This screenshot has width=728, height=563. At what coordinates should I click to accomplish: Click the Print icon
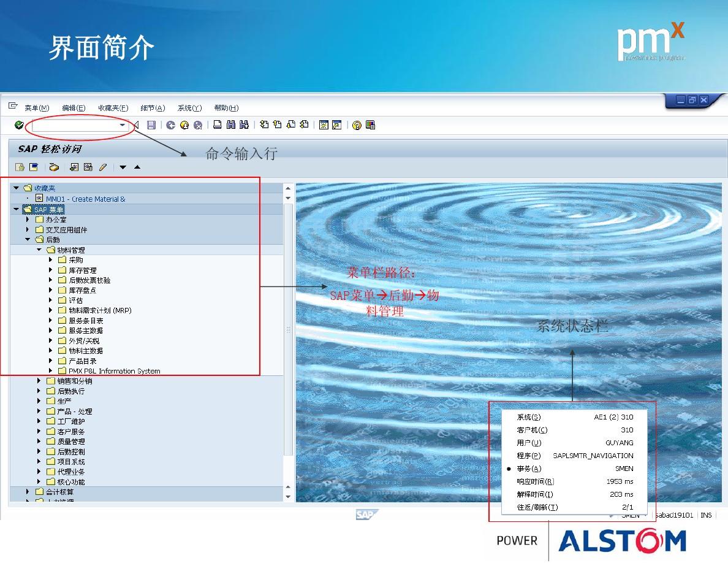pos(218,124)
